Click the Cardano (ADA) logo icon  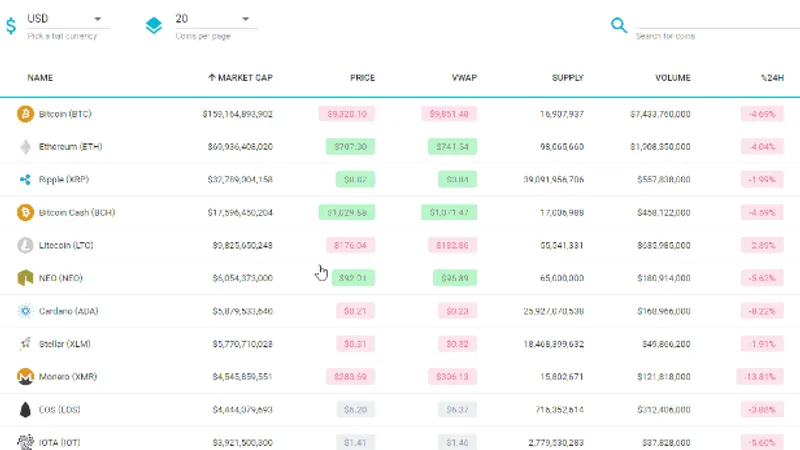point(25,311)
